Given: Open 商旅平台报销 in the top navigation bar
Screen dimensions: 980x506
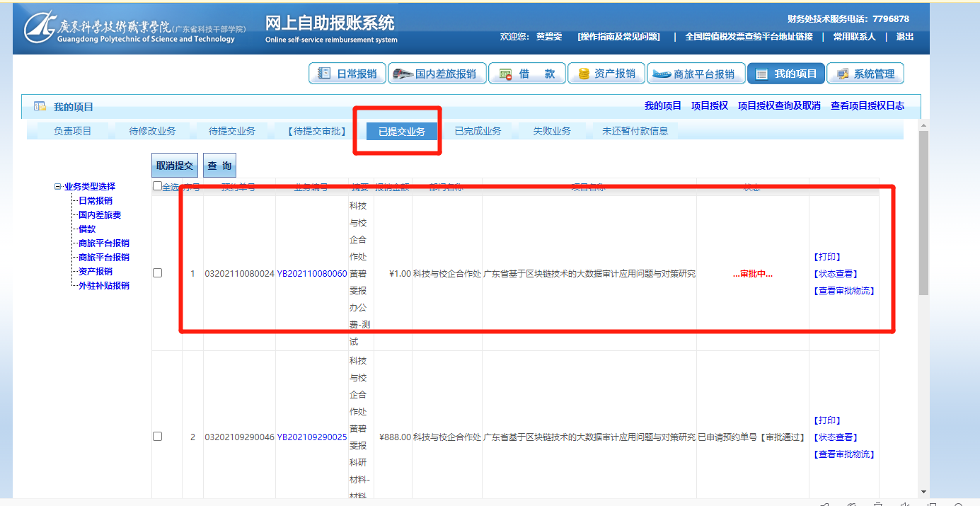Looking at the screenshot, I should point(696,74).
